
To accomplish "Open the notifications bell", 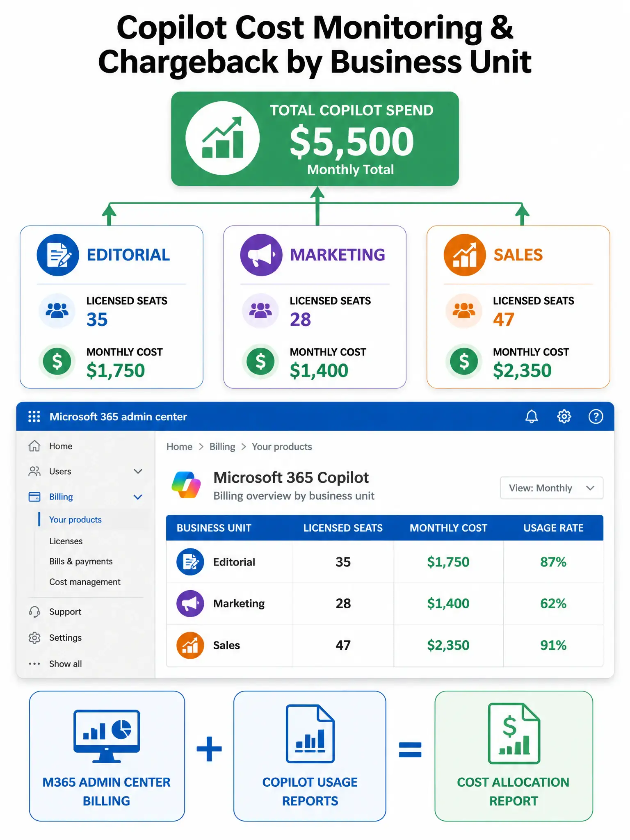I will tap(532, 417).
